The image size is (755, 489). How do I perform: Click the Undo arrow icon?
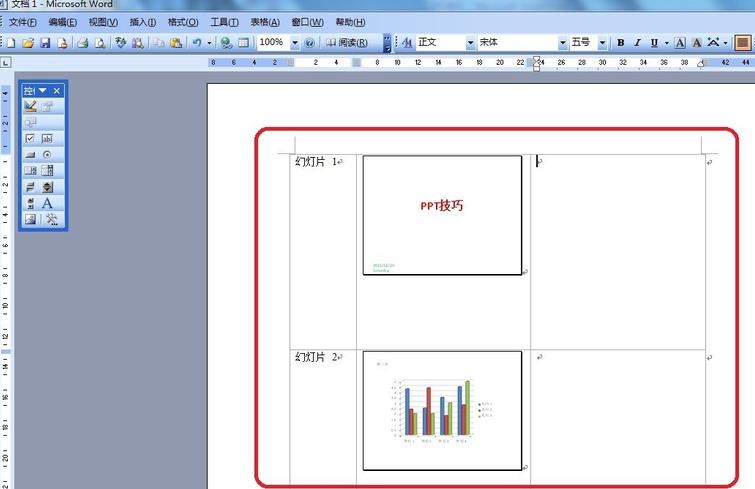pyautogui.click(x=197, y=43)
